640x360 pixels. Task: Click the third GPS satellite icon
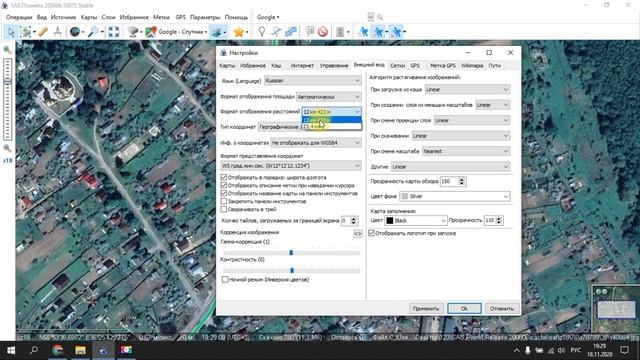tap(396, 32)
